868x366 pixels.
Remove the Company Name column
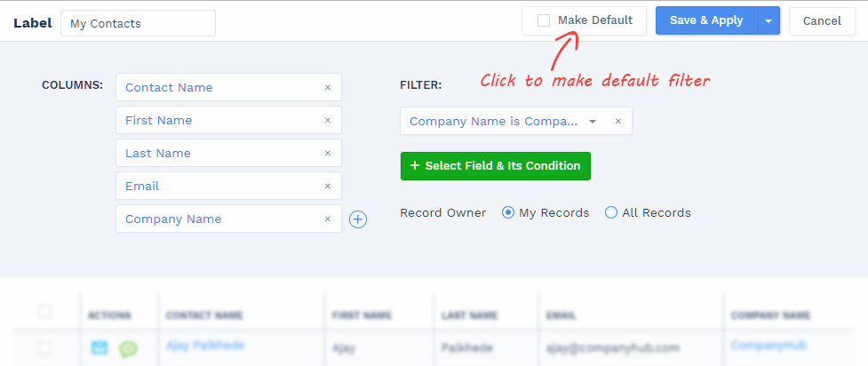[x=328, y=219]
